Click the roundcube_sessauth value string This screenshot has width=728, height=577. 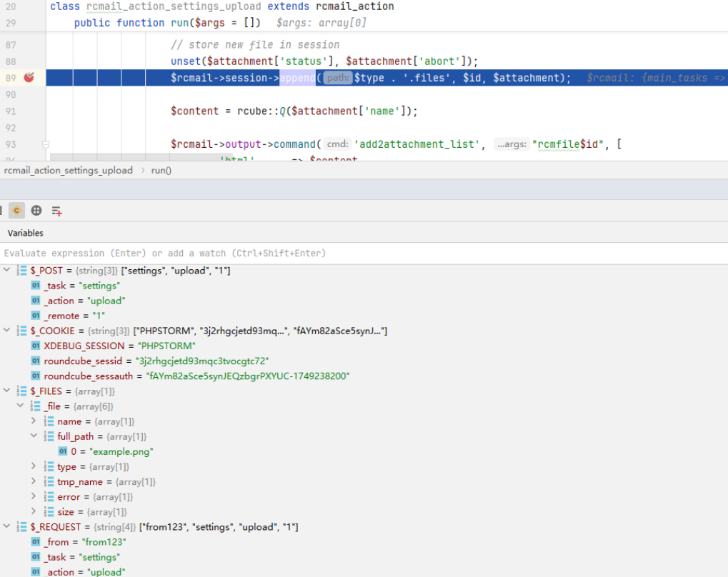(x=248, y=376)
